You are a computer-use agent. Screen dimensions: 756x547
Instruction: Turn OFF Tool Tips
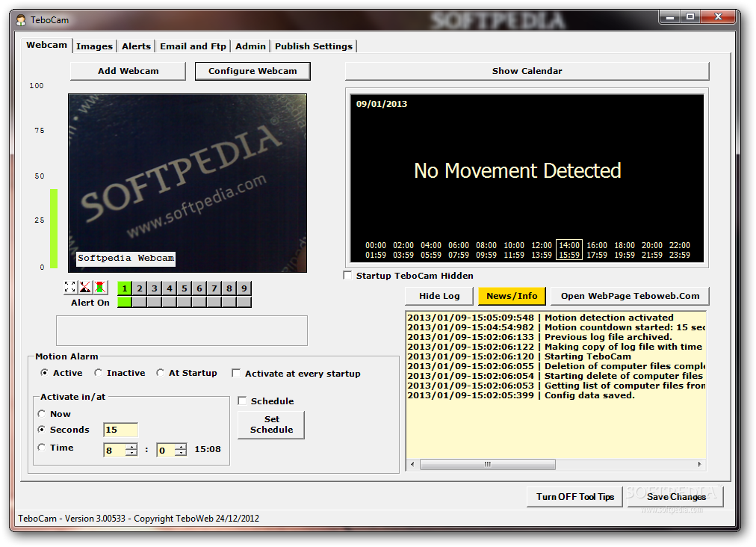click(575, 497)
